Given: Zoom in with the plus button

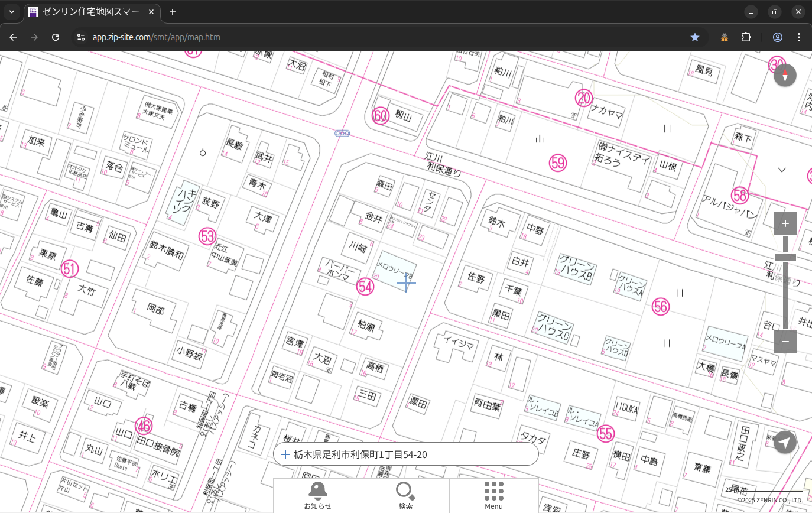Looking at the screenshot, I should pos(785,223).
